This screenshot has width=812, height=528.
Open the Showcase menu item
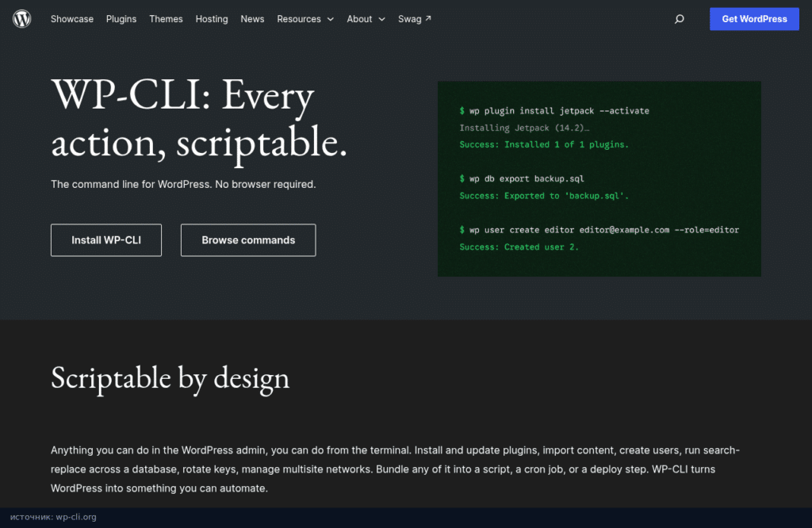(x=72, y=19)
